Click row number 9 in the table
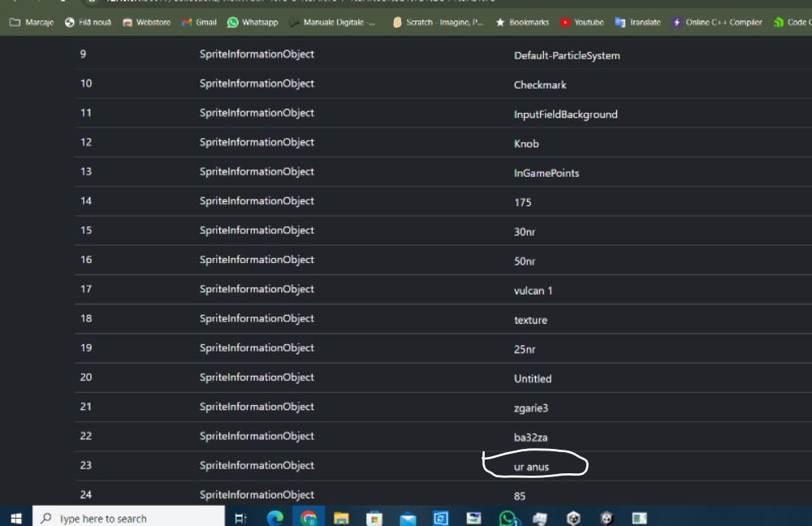The width and height of the screenshot is (812, 526). pyautogui.click(x=83, y=54)
